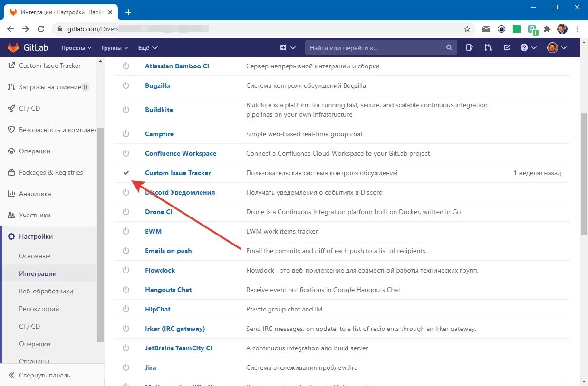Image resolution: width=588 pixels, height=386 pixels.
Task: Open merge requests icon in navbar
Action: (x=488, y=47)
